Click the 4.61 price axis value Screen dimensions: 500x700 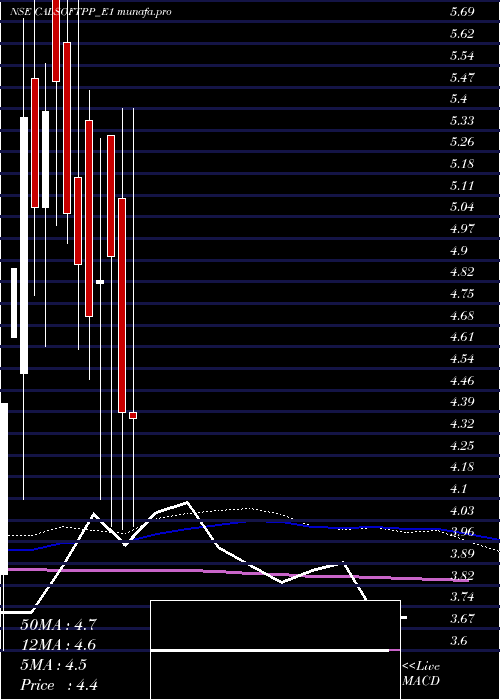click(x=462, y=337)
